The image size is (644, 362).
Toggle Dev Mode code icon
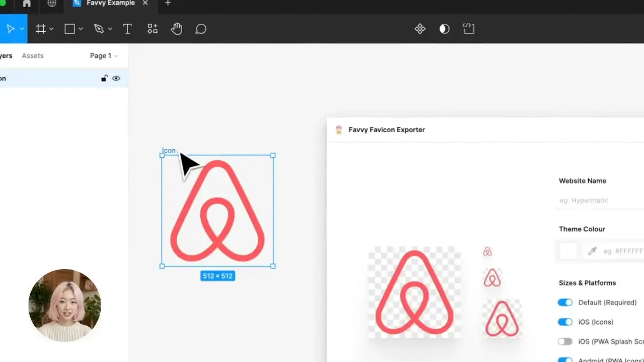click(468, 29)
